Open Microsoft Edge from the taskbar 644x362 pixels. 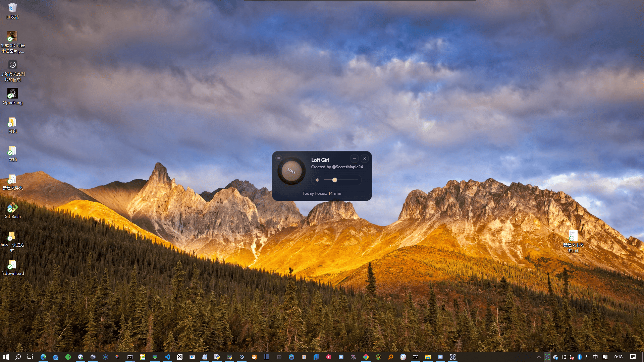(x=43, y=357)
